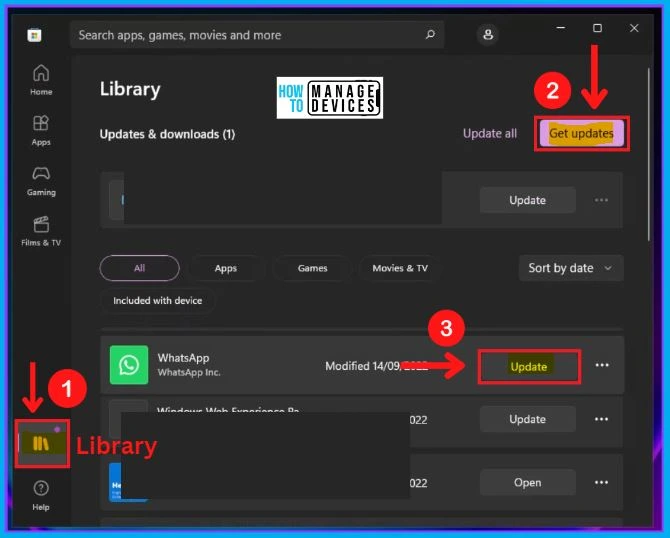This screenshot has width=670, height=538.
Task: Open the Home section in sidebar
Action: [x=41, y=80]
